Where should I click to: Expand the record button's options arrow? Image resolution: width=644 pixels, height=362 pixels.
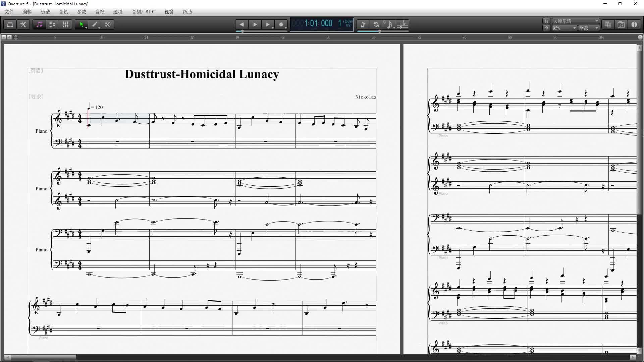(x=286, y=27)
